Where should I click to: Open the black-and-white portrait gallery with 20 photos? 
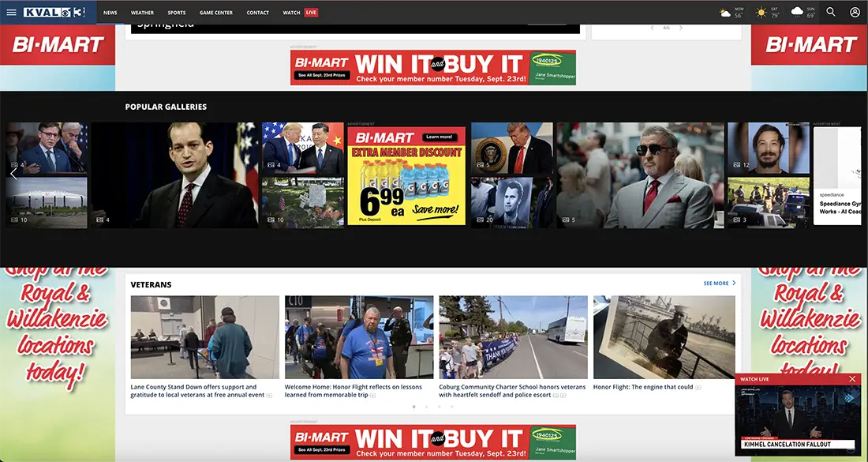click(512, 203)
